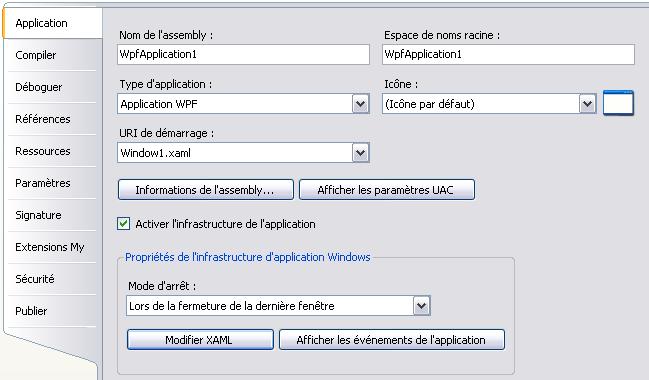This screenshot has width=649, height=380.
Task: Open the Mode d'arrêt dropdown arrow
Action: pyautogui.click(x=422, y=306)
